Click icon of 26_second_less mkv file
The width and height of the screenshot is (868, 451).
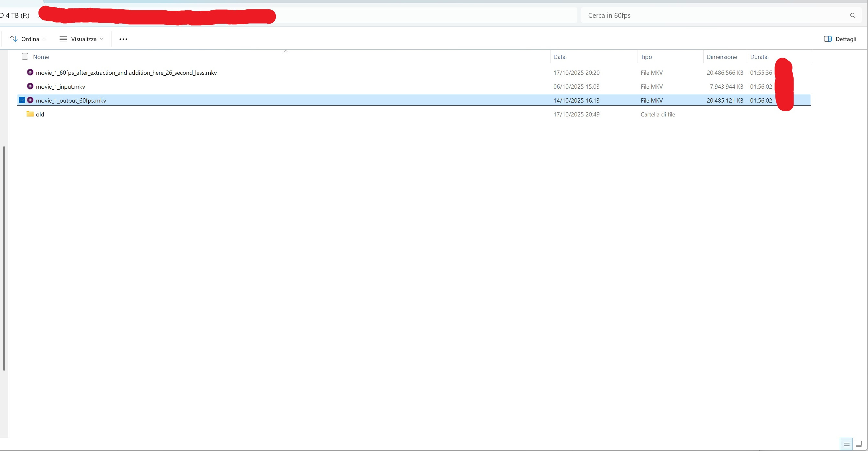(x=30, y=72)
